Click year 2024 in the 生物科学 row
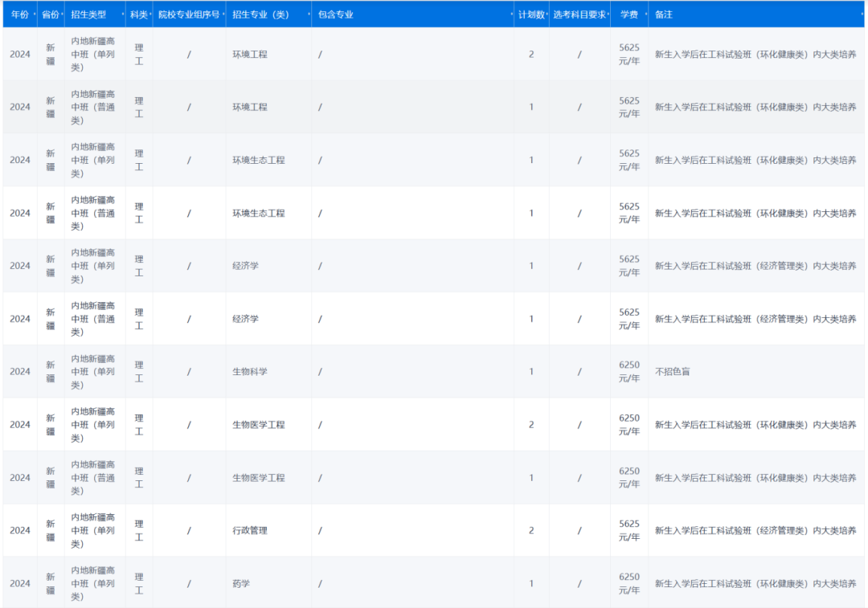 20,372
